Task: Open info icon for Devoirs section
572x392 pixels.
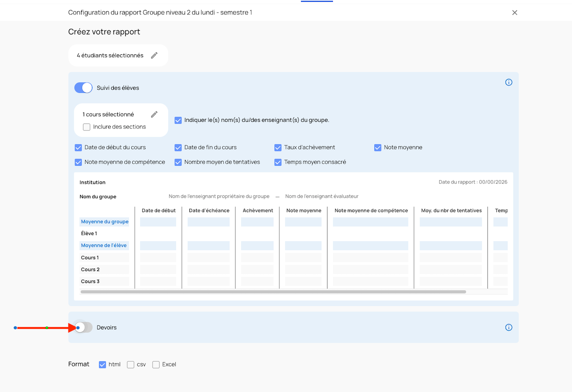Action: [509, 327]
